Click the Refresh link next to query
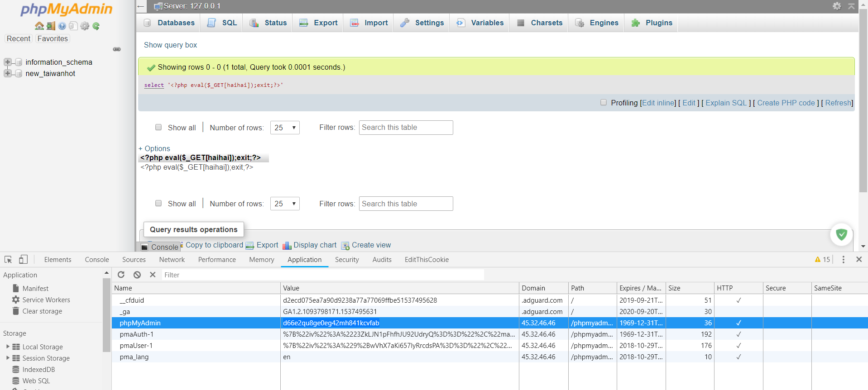 838,103
